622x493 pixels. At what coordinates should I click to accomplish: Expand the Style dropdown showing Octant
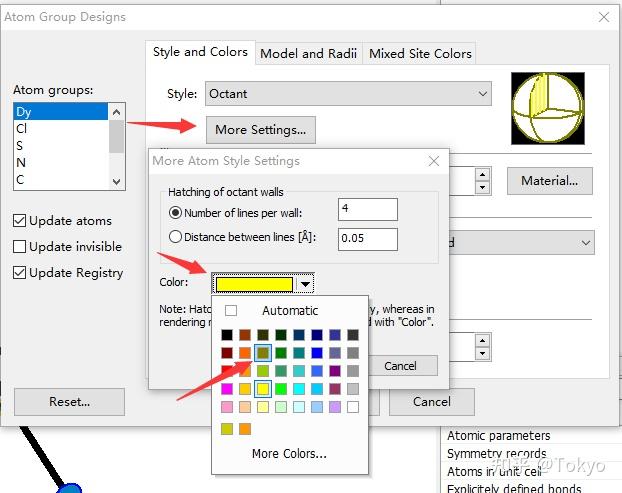pyautogui.click(x=483, y=94)
